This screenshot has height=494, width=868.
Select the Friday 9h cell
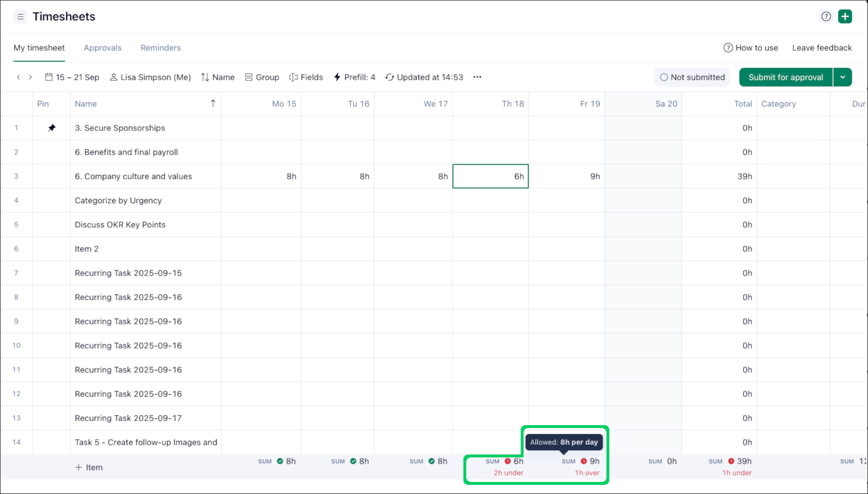pos(567,176)
